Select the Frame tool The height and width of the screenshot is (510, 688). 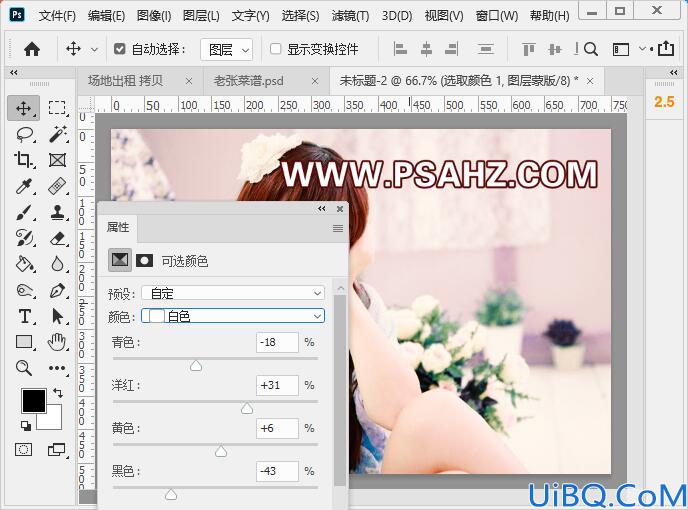(57, 160)
